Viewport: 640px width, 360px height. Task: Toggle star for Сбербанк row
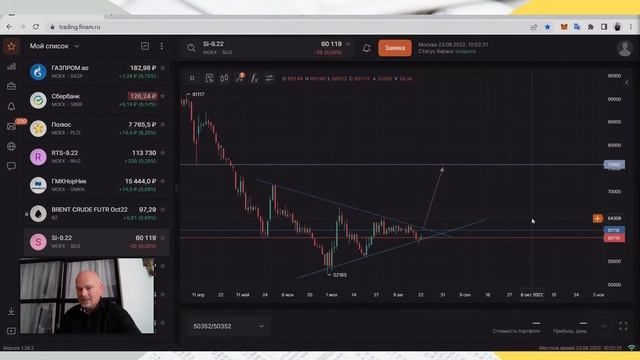pos(163,96)
